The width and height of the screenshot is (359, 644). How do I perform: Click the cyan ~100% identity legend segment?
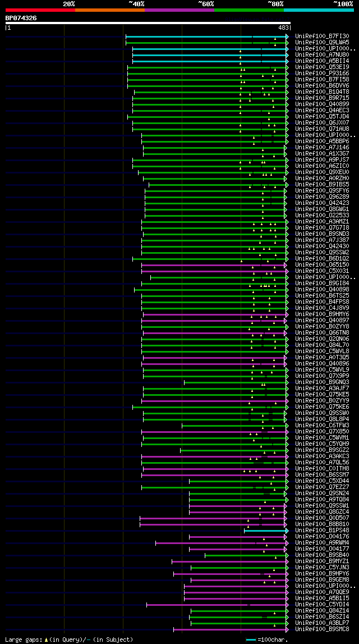319,10
